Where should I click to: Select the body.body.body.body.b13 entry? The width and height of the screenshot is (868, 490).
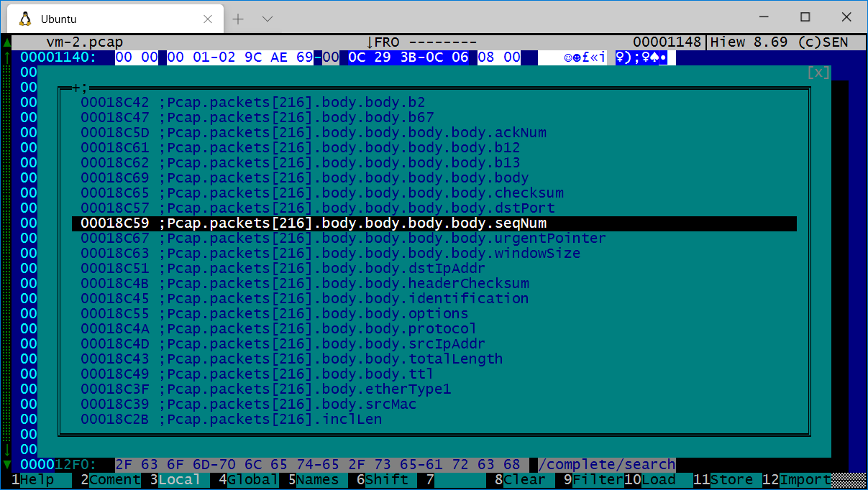434,162
